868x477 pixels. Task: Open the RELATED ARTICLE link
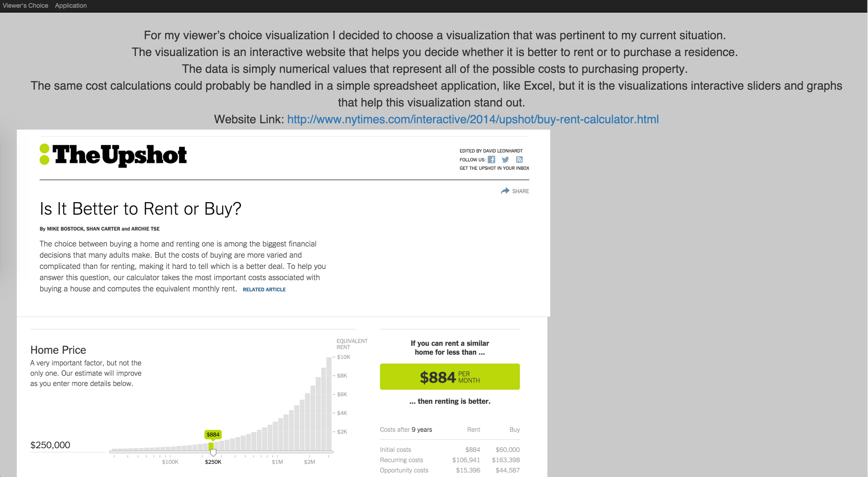pyautogui.click(x=264, y=290)
